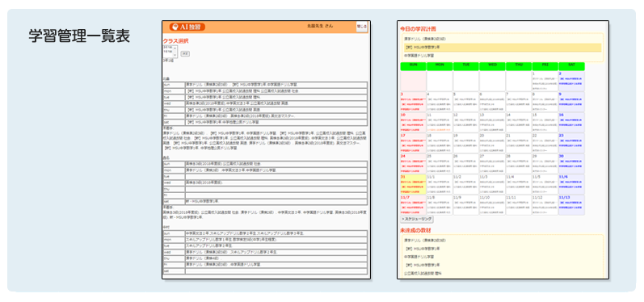Viewport: 644px width, 302px height.
Task: Open the calendar cell for the 1st
Action: (x=545, y=82)
